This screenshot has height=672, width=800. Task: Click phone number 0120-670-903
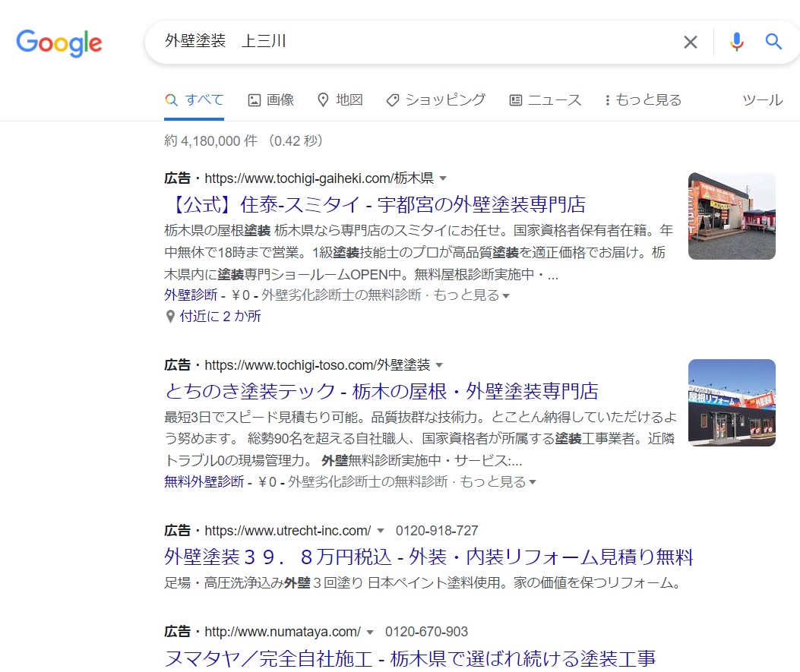pos(426,632)
